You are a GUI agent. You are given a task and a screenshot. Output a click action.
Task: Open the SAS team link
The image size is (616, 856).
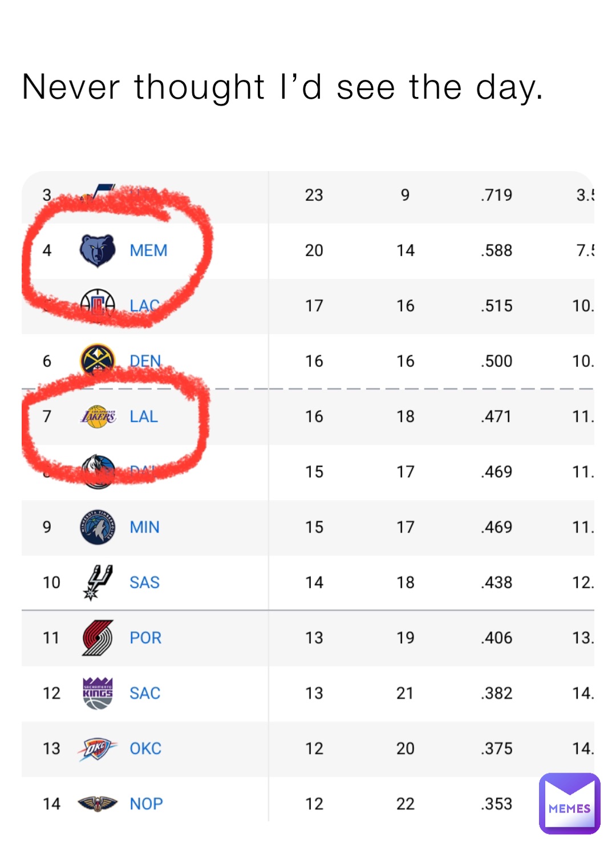click(144, 582)
